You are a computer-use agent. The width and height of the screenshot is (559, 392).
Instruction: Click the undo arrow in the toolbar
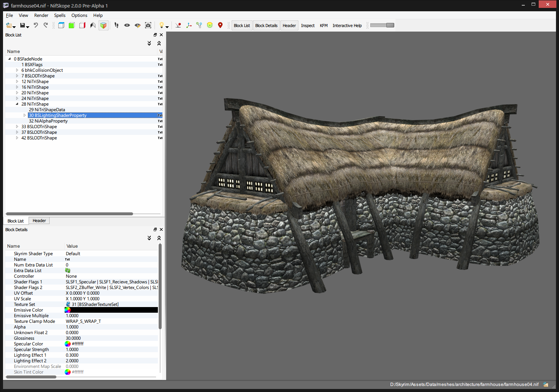coord(36,25)
